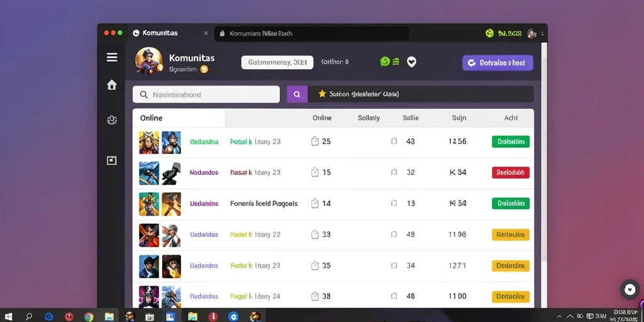This screenshot has width=644, height=322.
Task: Click the purple Bofxaioe button in the header
Action: click(498, 63)
